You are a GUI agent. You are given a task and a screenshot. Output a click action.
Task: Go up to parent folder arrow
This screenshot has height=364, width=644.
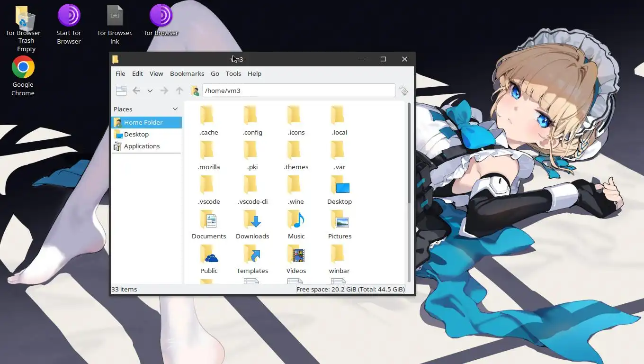pyautogui.click(x=179, y=91)
